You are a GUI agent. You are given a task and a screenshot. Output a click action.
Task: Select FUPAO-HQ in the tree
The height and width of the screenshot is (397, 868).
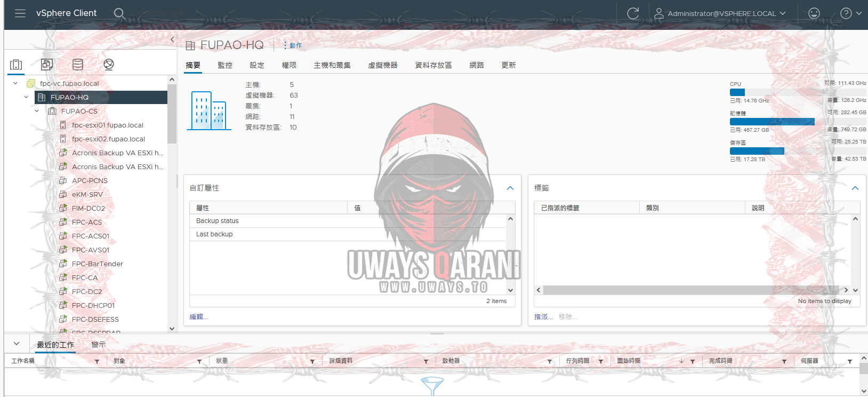(x=70, y=97)
